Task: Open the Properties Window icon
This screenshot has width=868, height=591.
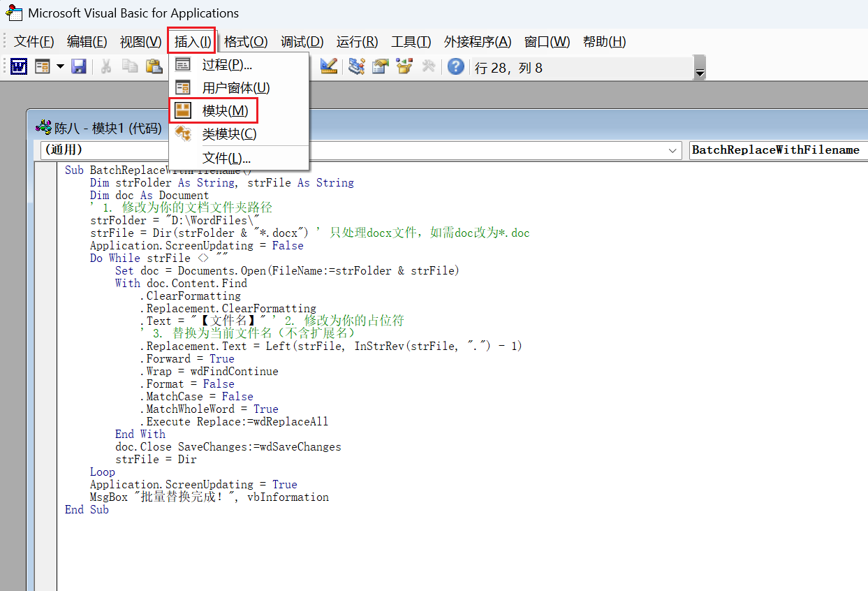Action: click(381, 66)
